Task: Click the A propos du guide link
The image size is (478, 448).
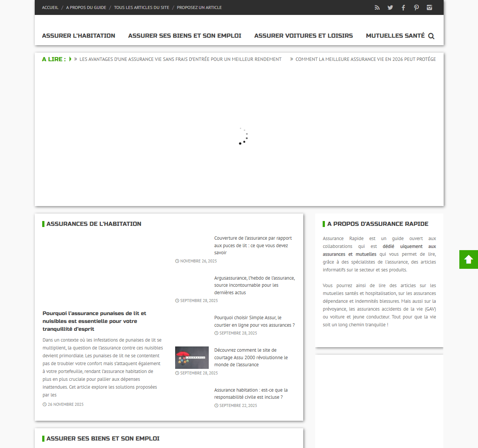Action: pyautogui.click(x=86, y=7)
